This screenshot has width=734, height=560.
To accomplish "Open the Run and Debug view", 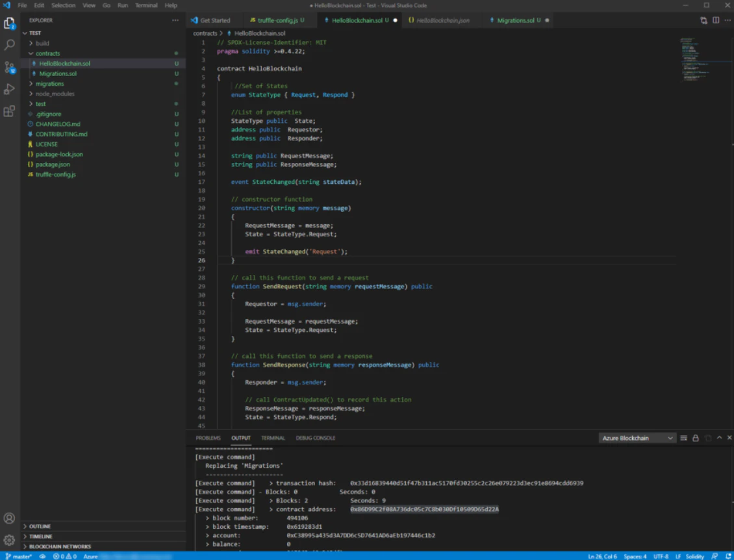I will [9, 89].
